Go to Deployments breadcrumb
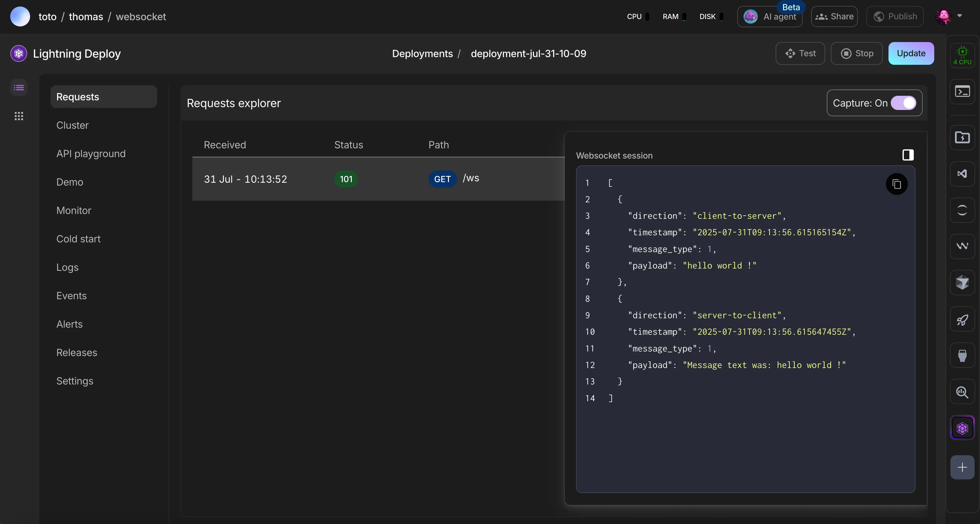Screen dimensions: 980x524 pyautogui.click(x=422, y=54)
